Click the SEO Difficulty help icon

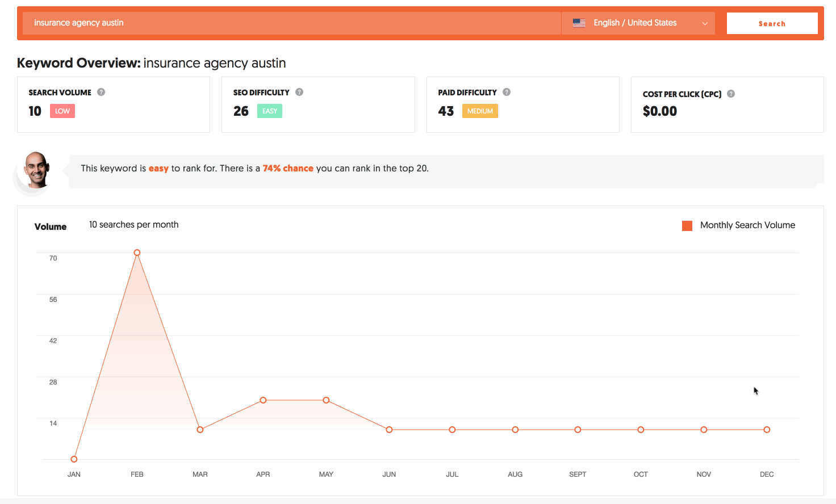pyautogui.click(x=299, y=92)
